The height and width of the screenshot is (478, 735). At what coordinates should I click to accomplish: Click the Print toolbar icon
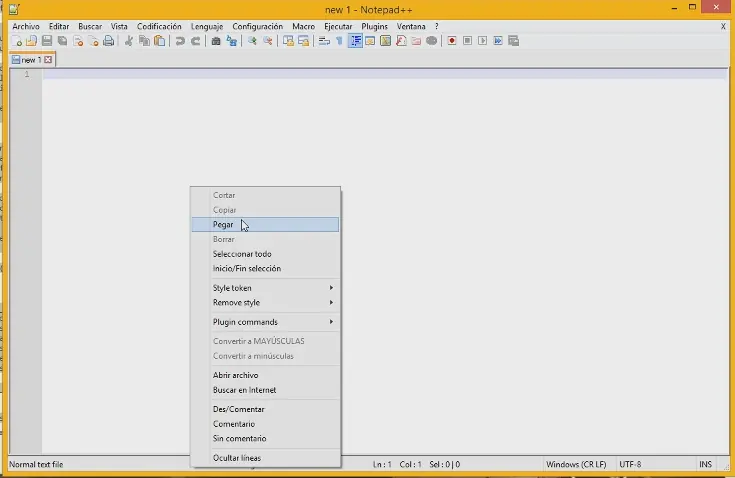point(108,41)
